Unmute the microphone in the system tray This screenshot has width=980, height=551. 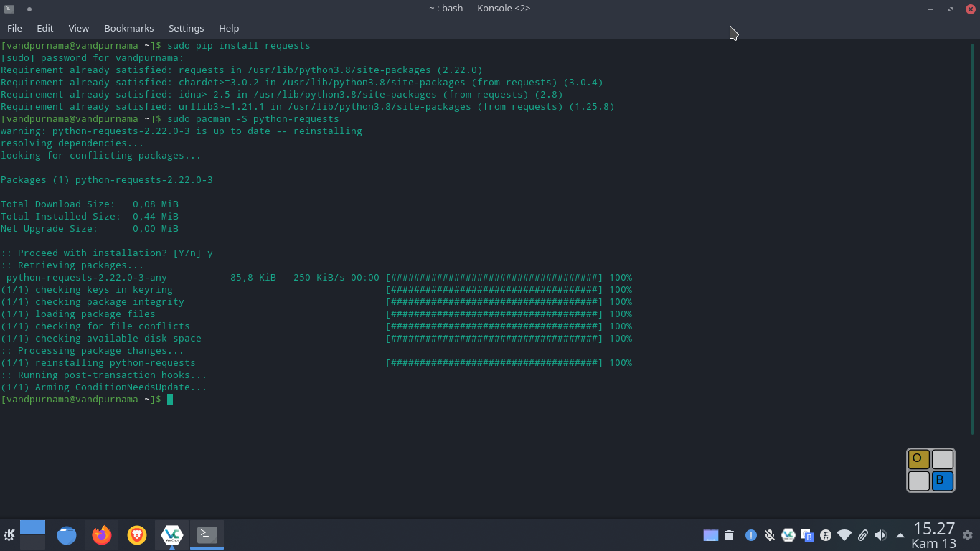click(x=770, y=534)
